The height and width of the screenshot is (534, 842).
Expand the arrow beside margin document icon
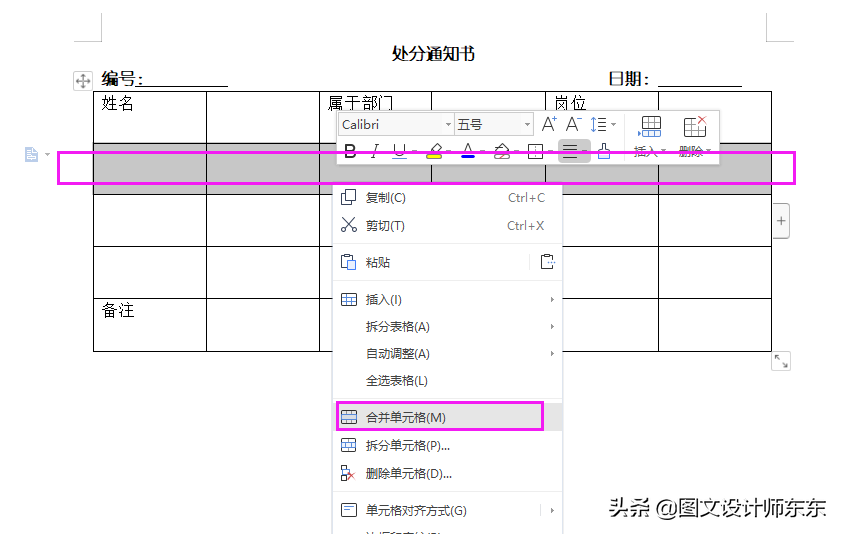tap(47, 155)
